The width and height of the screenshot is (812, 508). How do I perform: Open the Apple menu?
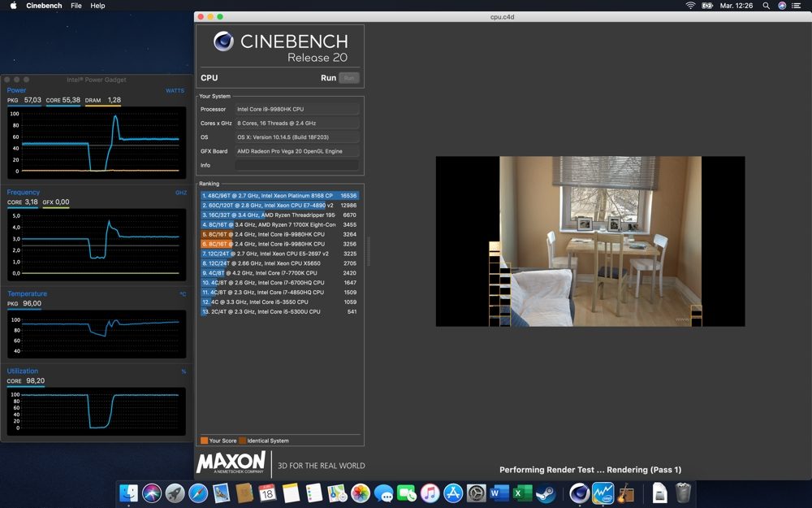click(14, 6)
